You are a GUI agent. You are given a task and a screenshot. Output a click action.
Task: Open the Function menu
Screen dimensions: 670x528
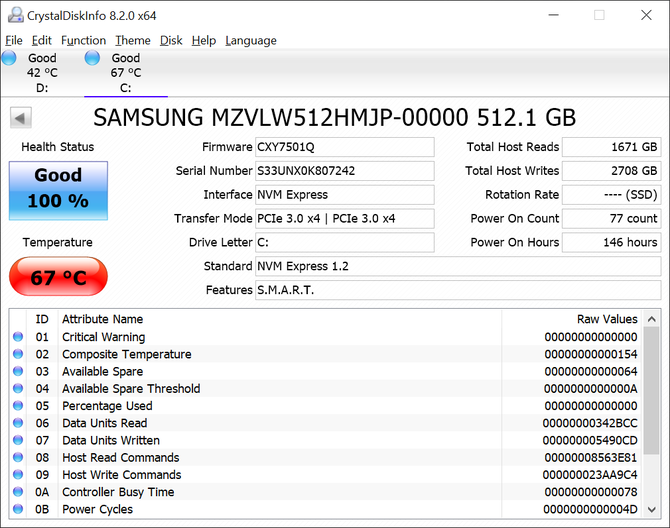click(83, 41)
